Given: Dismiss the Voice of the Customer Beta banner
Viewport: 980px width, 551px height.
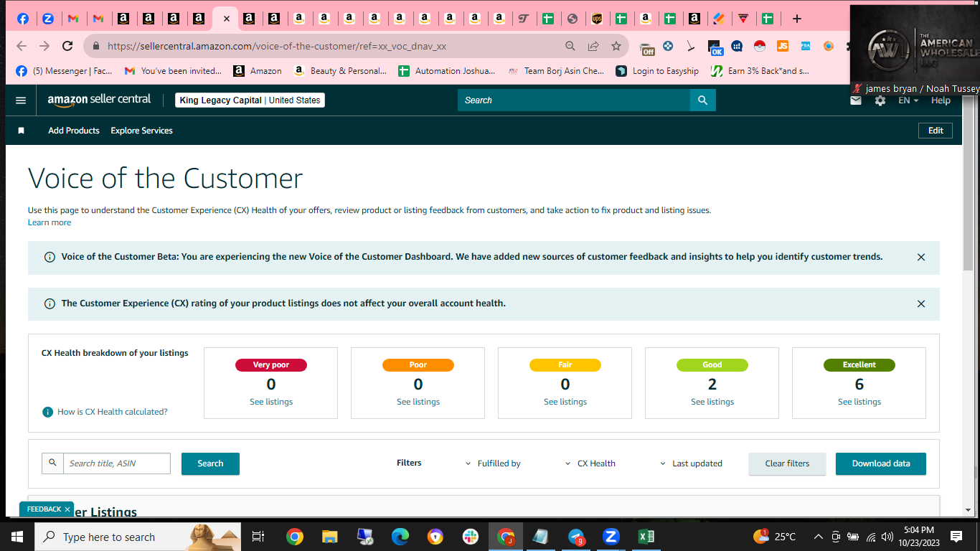Looking at the screenshot, I should click(x=921, y=257).
